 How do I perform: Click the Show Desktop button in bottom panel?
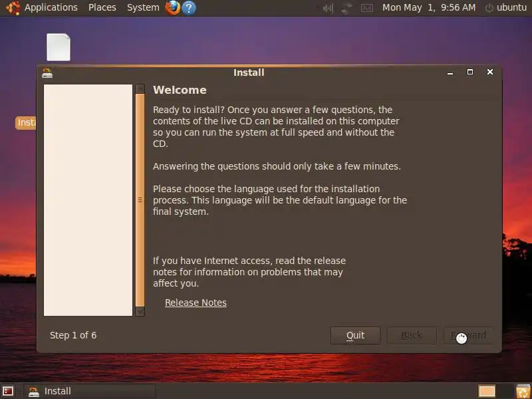point(8,391)
